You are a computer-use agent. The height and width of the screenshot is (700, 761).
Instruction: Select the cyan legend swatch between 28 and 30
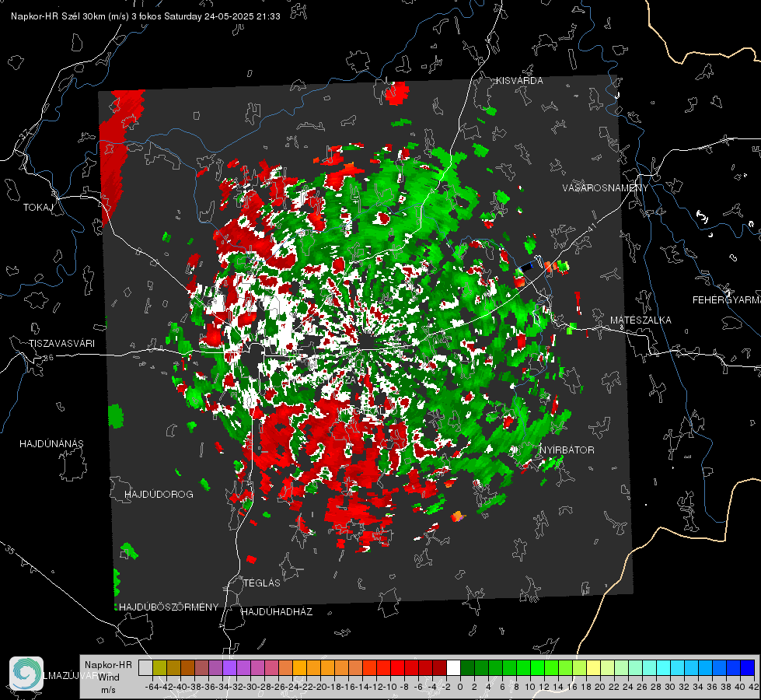pos(664,668)
